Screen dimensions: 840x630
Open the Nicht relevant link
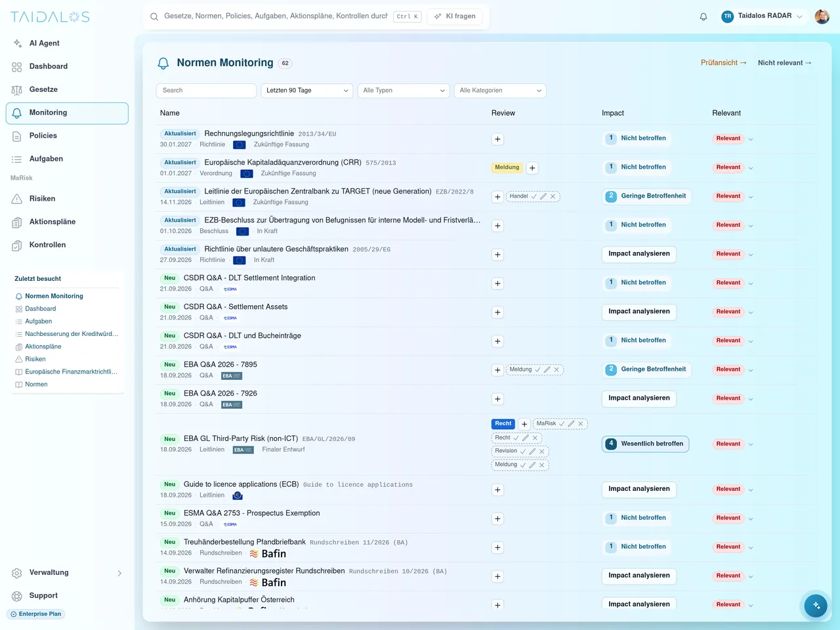(x=785, y=63)
